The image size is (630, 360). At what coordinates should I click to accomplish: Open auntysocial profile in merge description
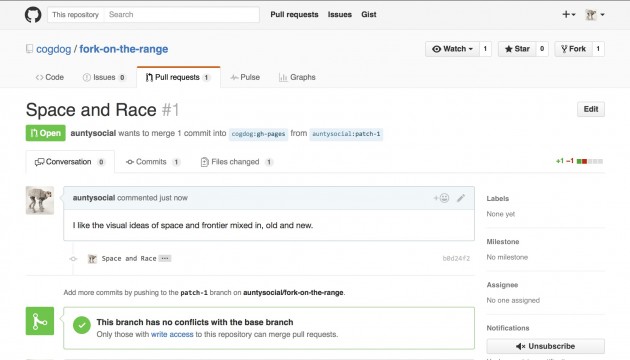93,133
